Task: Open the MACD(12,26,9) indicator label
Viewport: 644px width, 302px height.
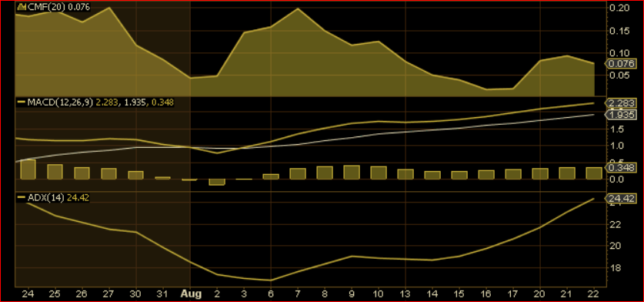Action: point(60,102)
